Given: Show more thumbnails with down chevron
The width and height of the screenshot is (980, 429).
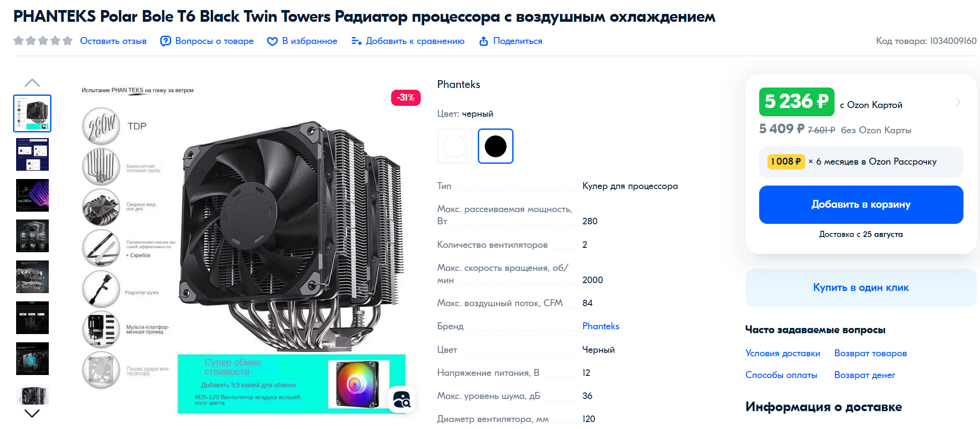Looking at the screenshot, I should pyautogui.click(x=32, y=413).
